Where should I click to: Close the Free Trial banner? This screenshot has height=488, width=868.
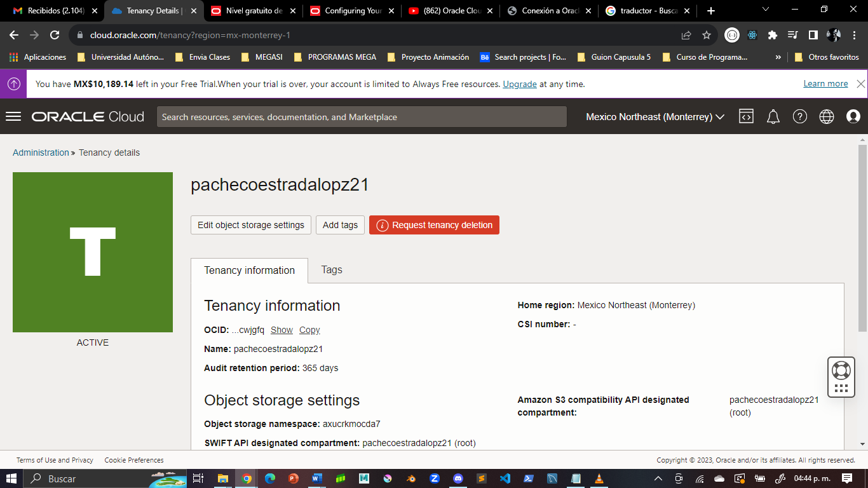click(860, 84)
